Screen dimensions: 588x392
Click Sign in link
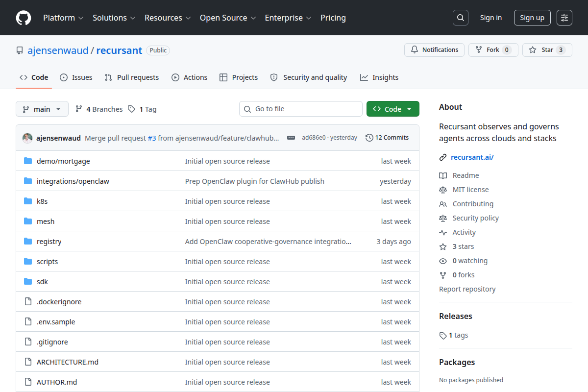click(491, 18)
